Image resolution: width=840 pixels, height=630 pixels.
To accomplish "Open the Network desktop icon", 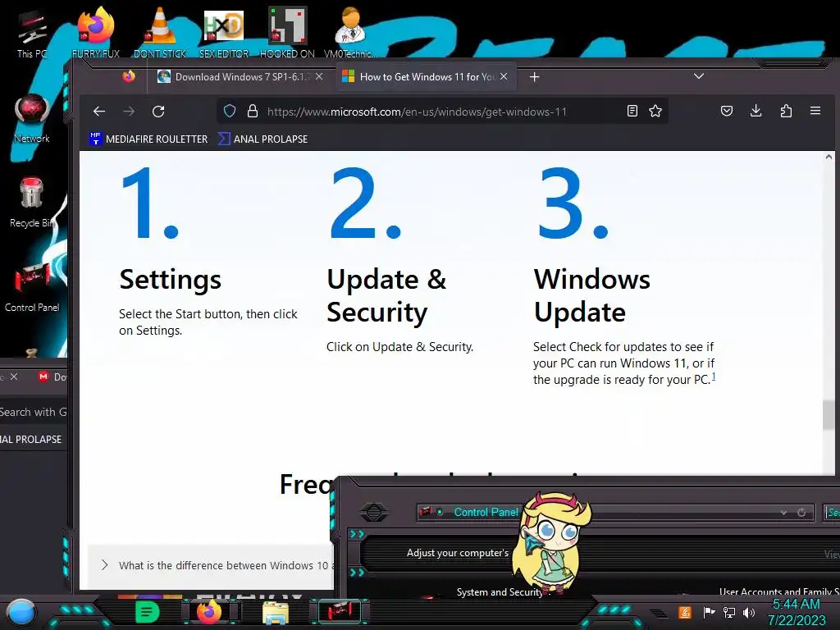I will (32, 119).
